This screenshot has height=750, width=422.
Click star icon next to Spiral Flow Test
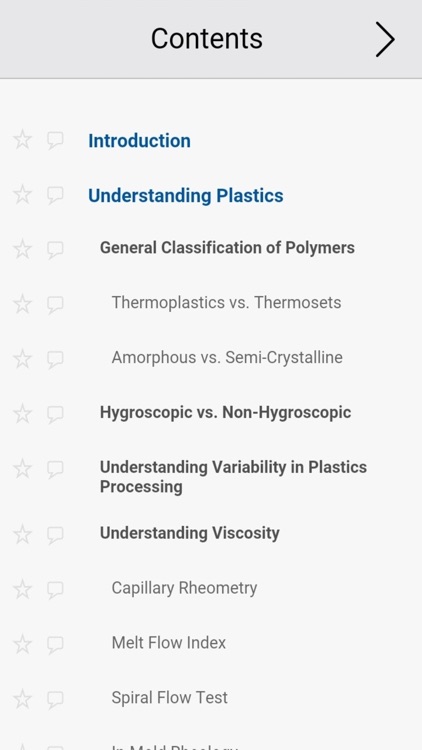pos(22,699)
